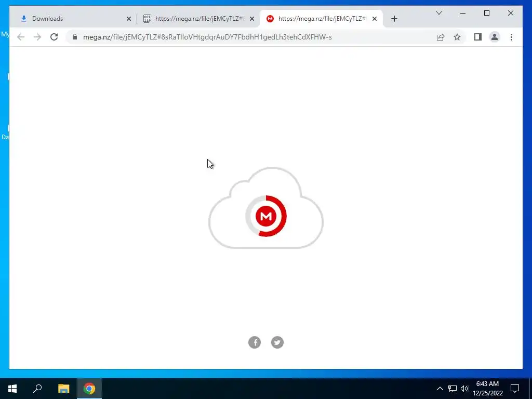Click the Facebook icon at page bottom

(x=255, y=342)
